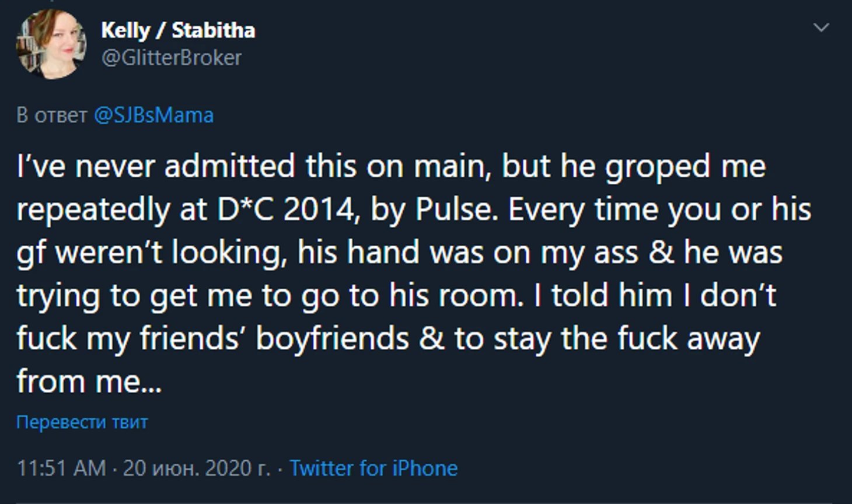Click the 'D*C 2014' text in tweet
Screen dimensions: 852x504
[286, 210]
